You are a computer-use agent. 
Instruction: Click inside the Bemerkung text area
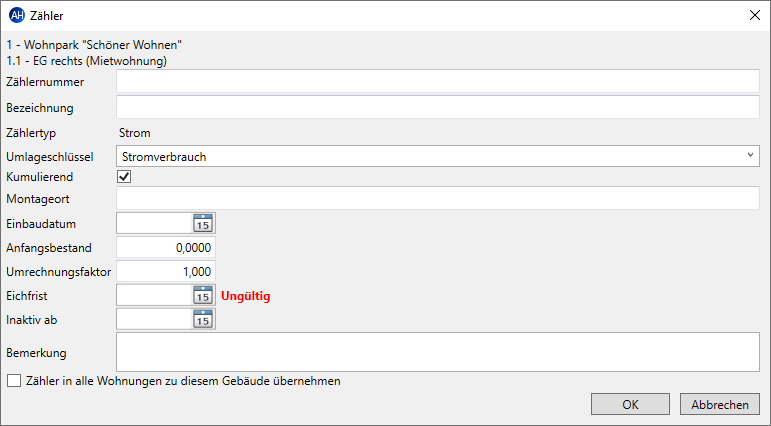(438, 352)
